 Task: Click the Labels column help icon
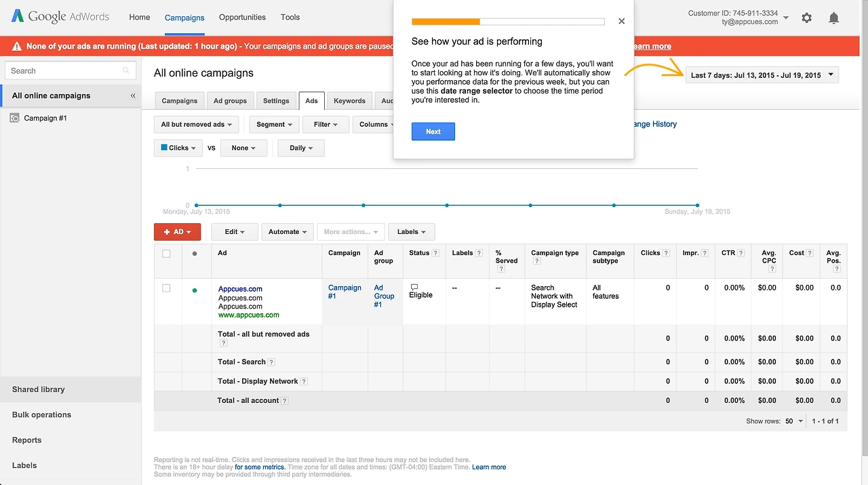pyautogui.click(x=479, y=253)
